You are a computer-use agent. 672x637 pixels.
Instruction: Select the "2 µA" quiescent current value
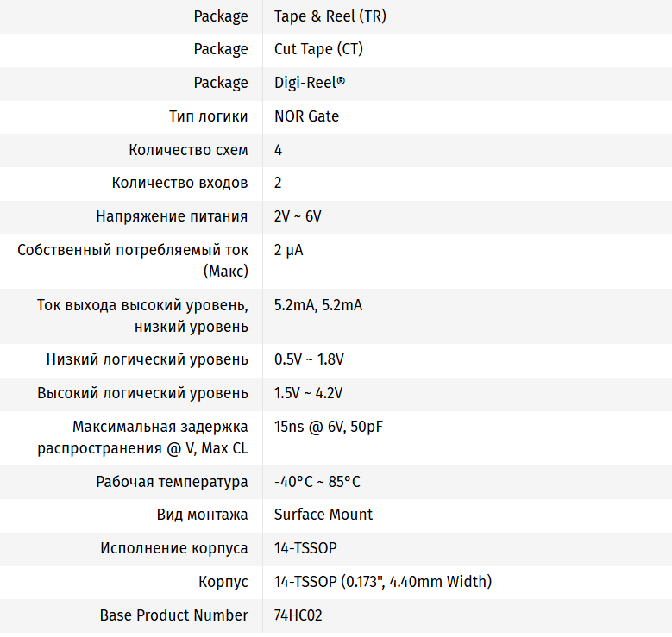(288, 251)
